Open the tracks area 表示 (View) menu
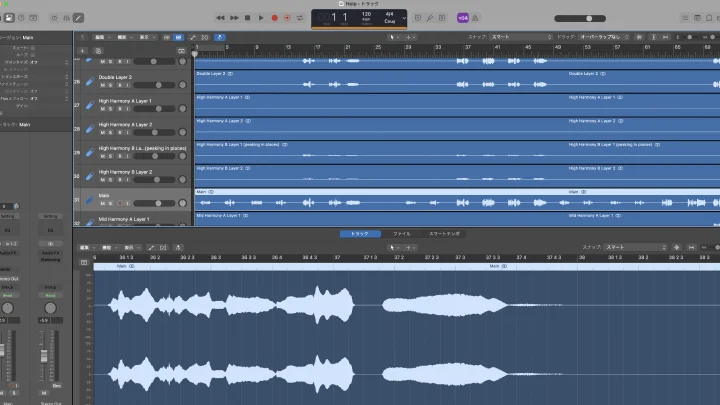This screenshot has width=720, height=405. pos(146,37)
